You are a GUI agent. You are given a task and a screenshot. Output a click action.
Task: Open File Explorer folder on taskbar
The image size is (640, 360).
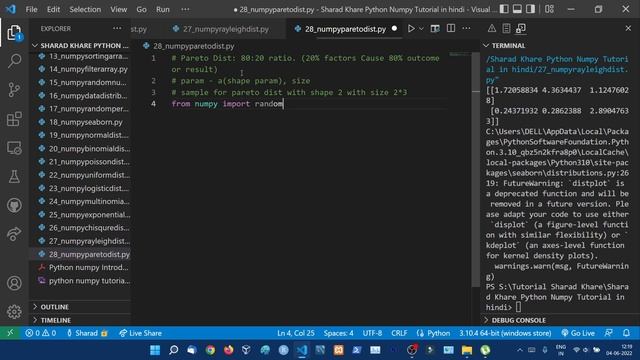467,350
